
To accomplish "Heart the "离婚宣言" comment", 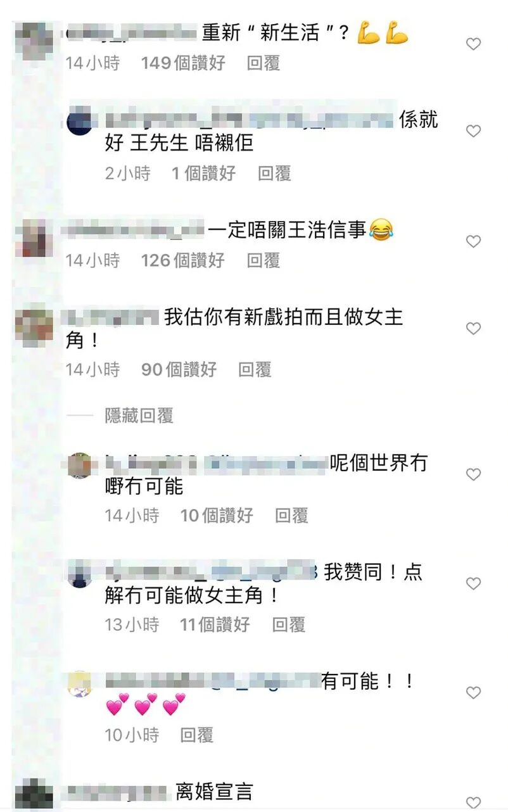I will click(473, 802).
